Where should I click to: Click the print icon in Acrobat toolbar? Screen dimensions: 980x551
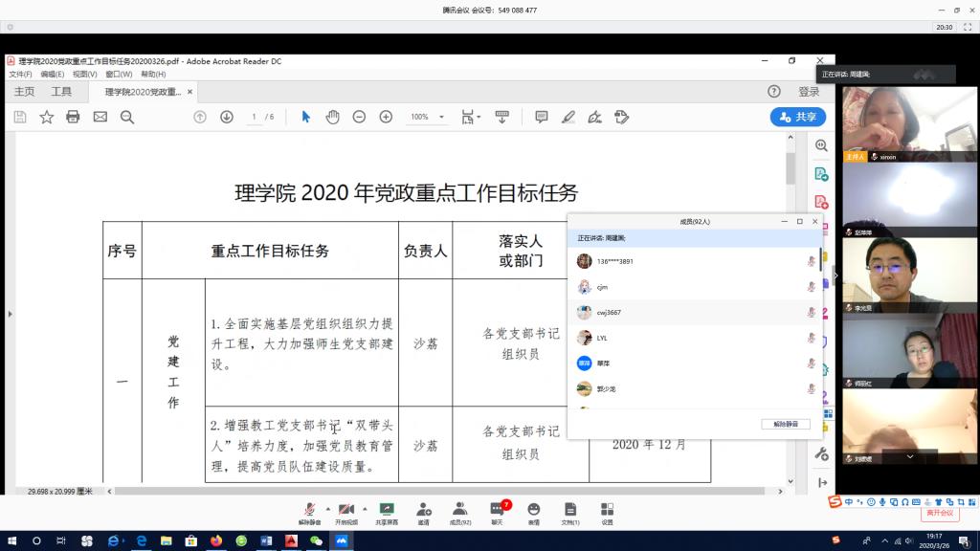click(x=73, y=117)
